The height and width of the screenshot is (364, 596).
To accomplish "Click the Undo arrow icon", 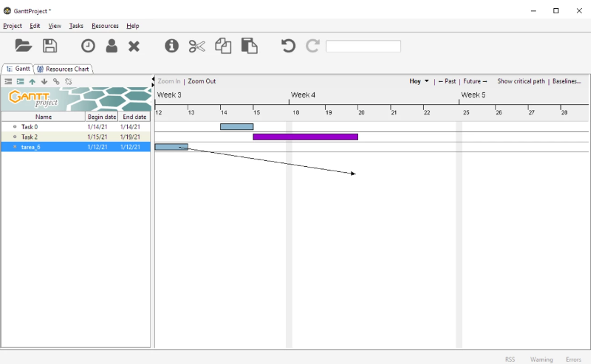I will pos(288,46).
